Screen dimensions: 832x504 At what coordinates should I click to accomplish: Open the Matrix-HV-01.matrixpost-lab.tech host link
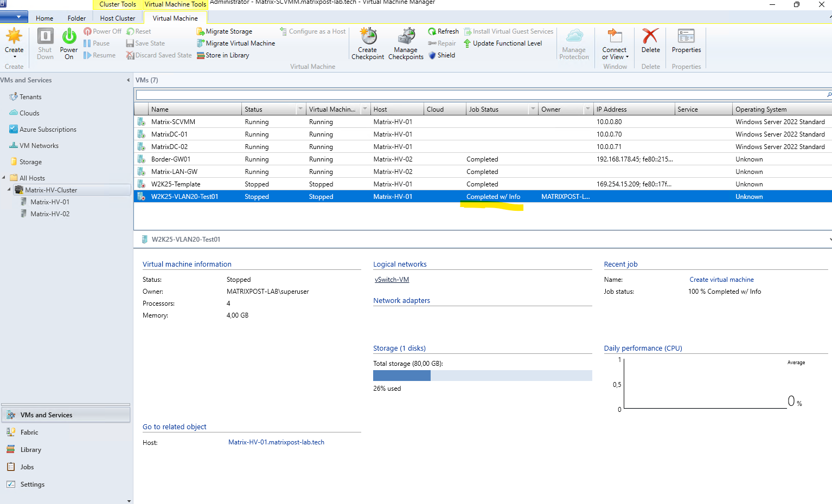pos(276,442)
